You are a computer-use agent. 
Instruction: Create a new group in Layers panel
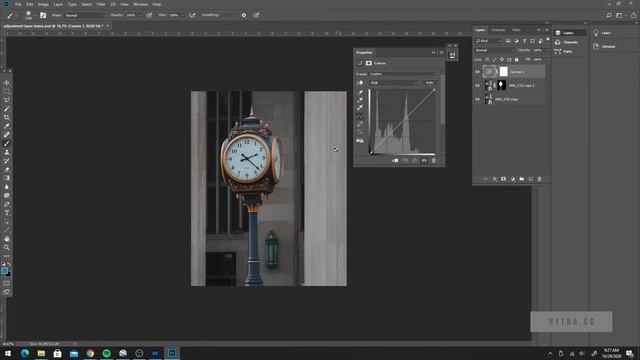522,179
